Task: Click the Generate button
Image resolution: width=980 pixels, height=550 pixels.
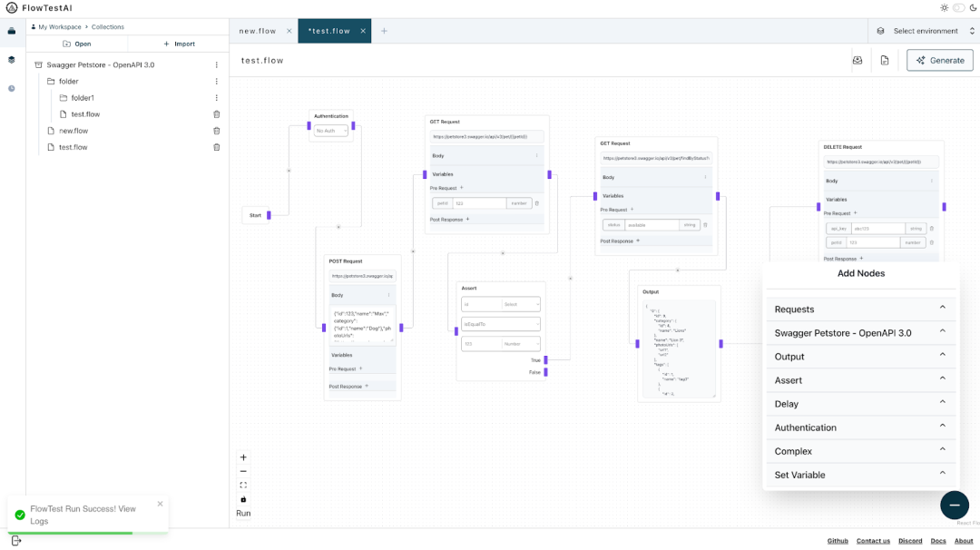Action: tap(940, 61)
